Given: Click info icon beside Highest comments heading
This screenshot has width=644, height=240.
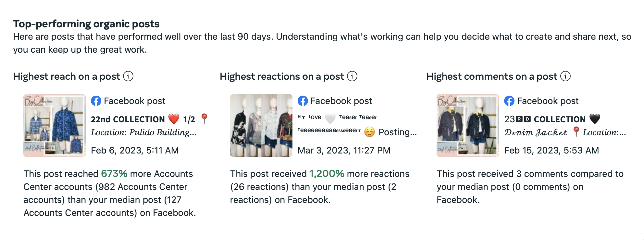Looking at the screenshot, I should [565, 76].
